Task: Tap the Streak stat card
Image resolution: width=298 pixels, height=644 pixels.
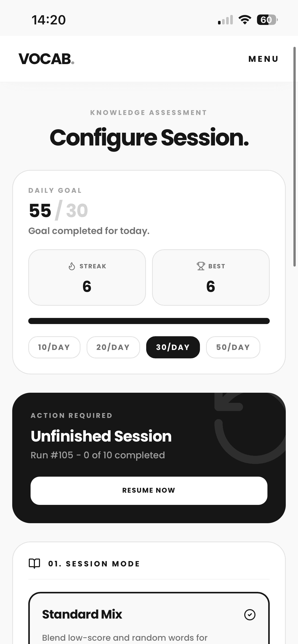Action: [x=87, y=277]
